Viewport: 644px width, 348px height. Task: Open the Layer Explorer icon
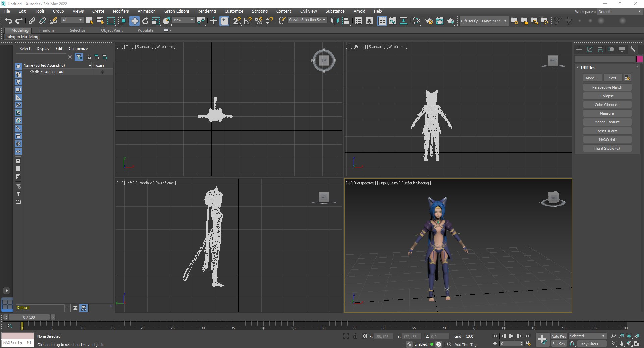tap(369, 21)
